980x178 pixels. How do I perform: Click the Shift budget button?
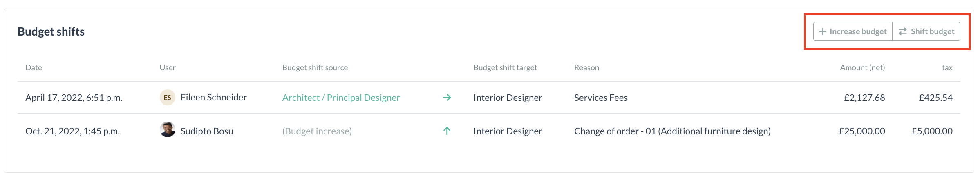pos(926,31)
